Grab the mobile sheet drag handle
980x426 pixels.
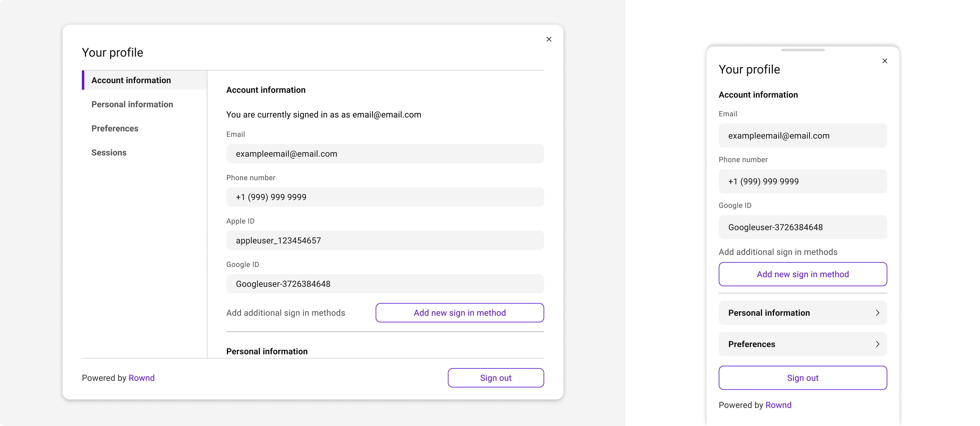pos(803,50)
